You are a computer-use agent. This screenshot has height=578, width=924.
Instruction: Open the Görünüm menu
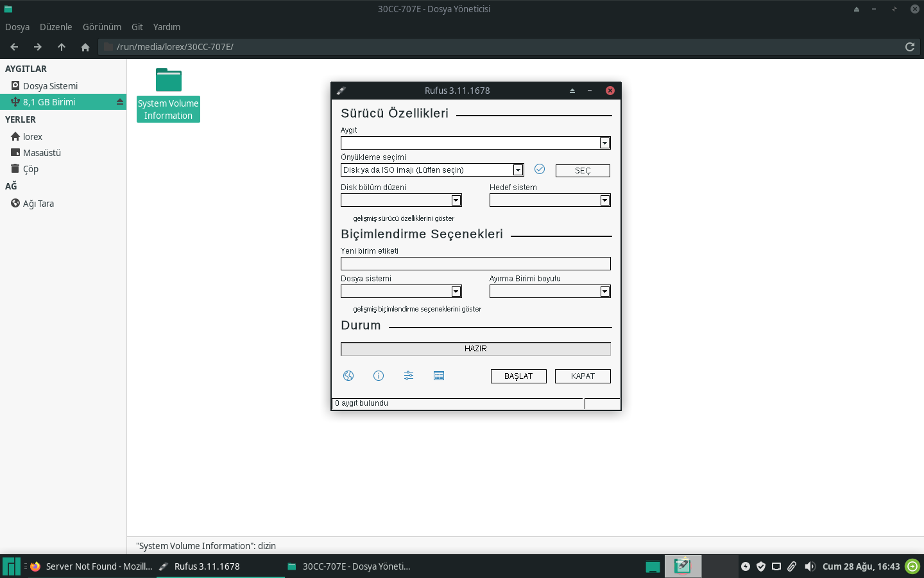pyautogui.click(x=102, y=27)
